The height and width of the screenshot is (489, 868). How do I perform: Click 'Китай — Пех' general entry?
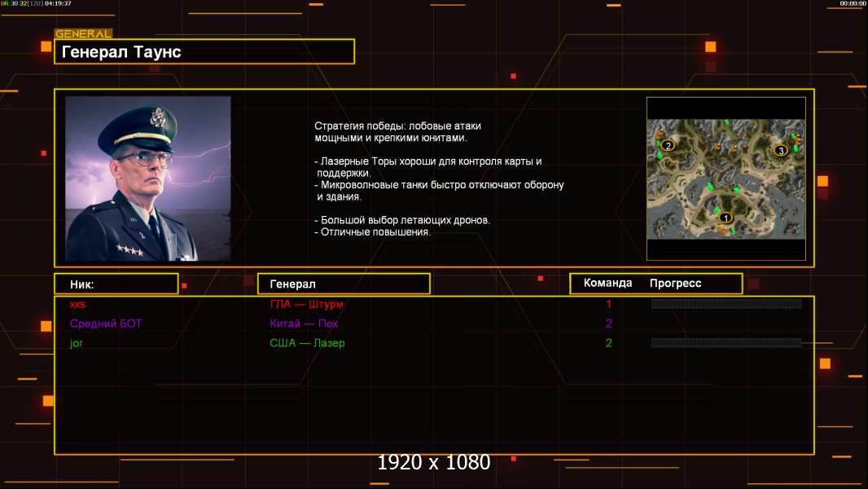coord(304,324)
